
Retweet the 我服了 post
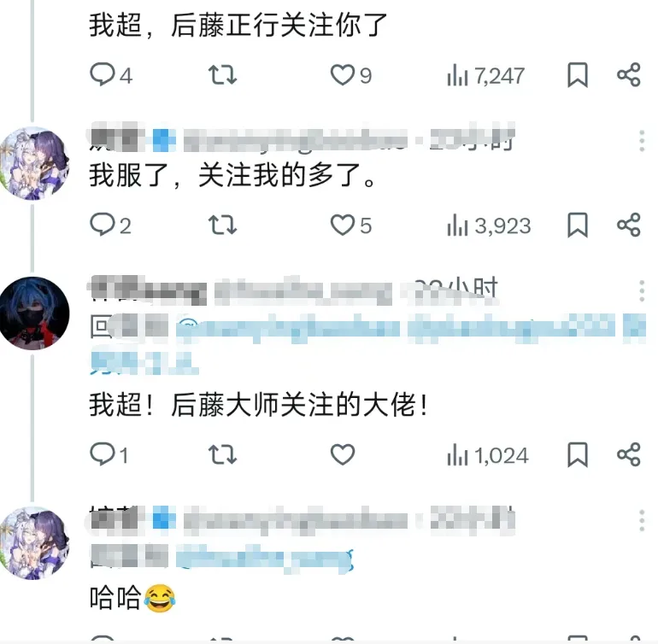pos(222,225)
